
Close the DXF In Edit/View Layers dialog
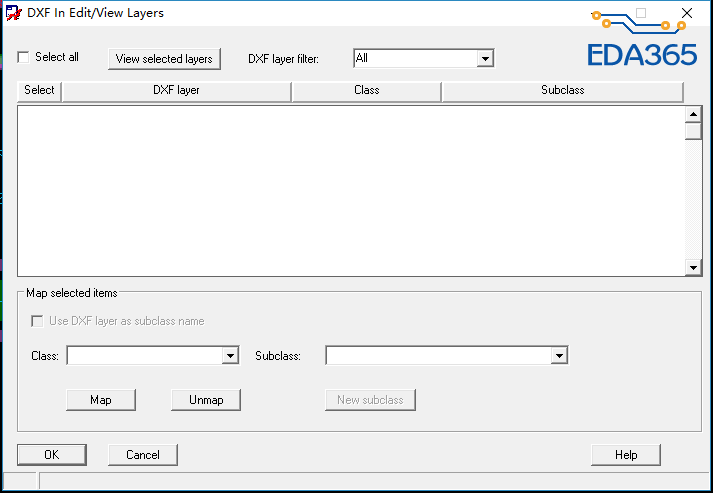pos(687,13)
